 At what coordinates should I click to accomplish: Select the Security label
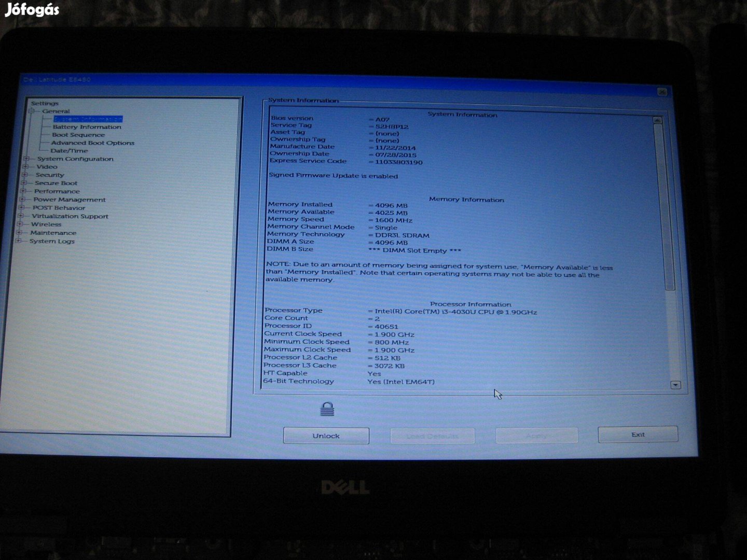(x=50, y=175)
